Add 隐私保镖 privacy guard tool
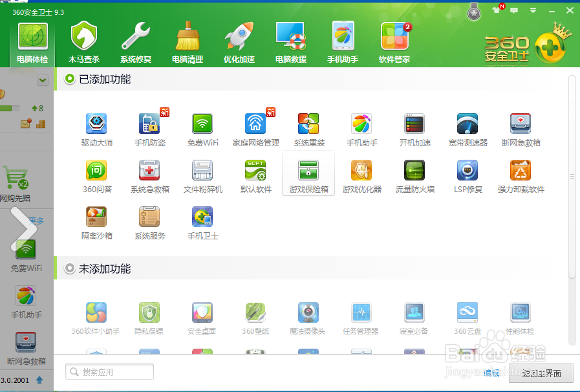Screen dimensions: 580x392 pos(149,319)
